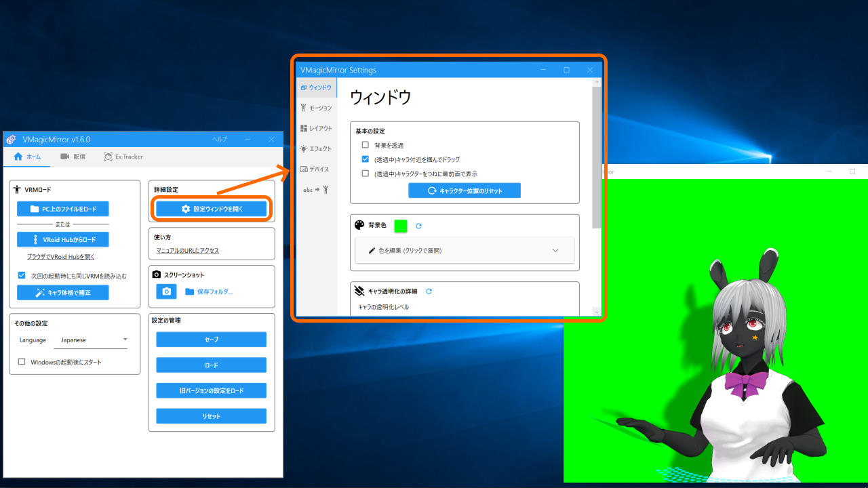
Task: Enable Windowsの起動後にスタート checkbox
Action: 22,362
